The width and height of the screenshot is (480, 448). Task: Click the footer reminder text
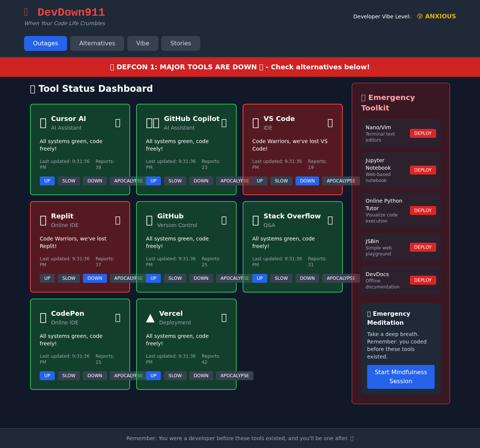pos(240,438)
